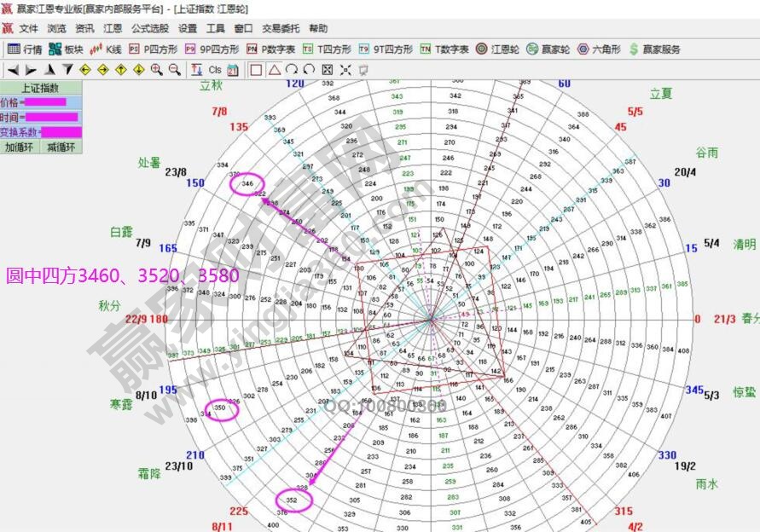The width and height of the screenshot is (760, 532).
Task: Click the zoom out magnifier icon
Action: coord(174,70)
